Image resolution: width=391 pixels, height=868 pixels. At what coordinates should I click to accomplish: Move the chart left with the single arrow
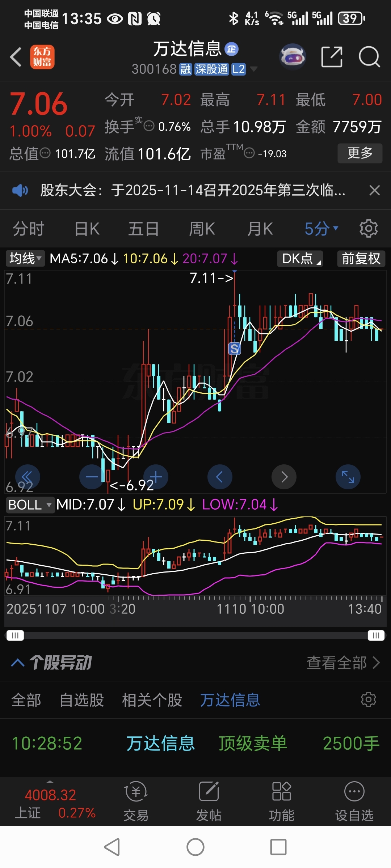[x=220, y=477]
